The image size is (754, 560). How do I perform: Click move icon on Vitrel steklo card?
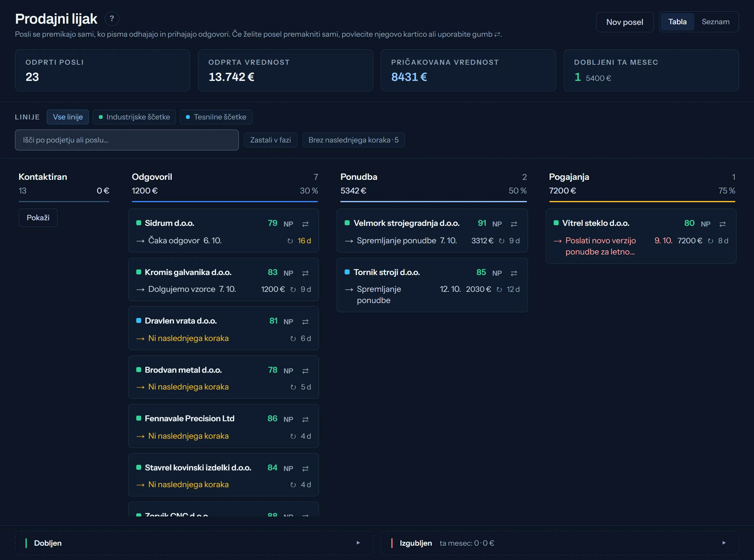tap(722, 224)
